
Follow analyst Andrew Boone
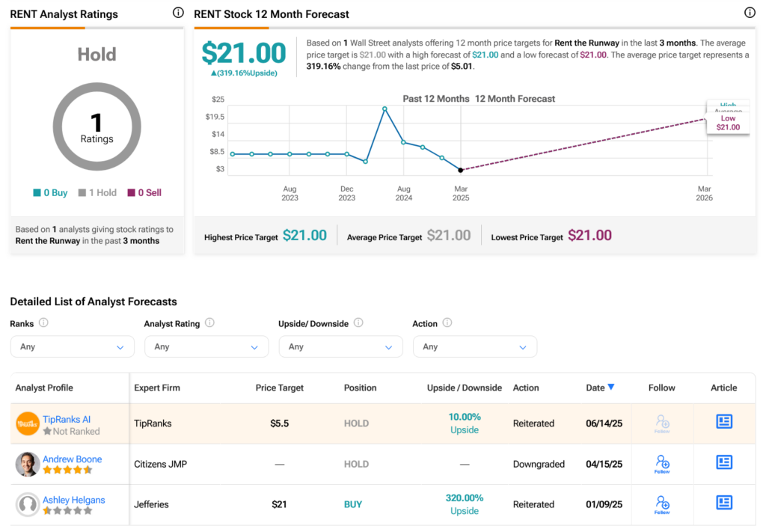pos(662,463)
